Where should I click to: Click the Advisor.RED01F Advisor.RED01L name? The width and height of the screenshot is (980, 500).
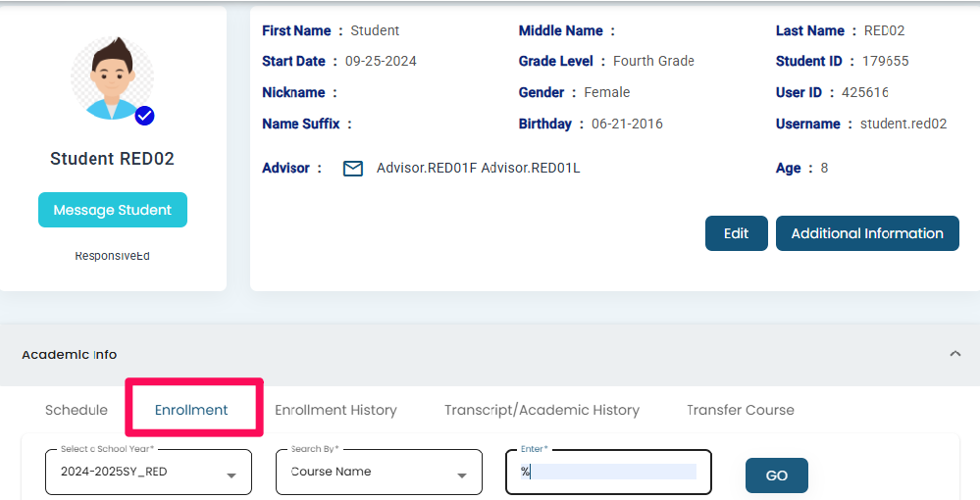click(478, 168)
